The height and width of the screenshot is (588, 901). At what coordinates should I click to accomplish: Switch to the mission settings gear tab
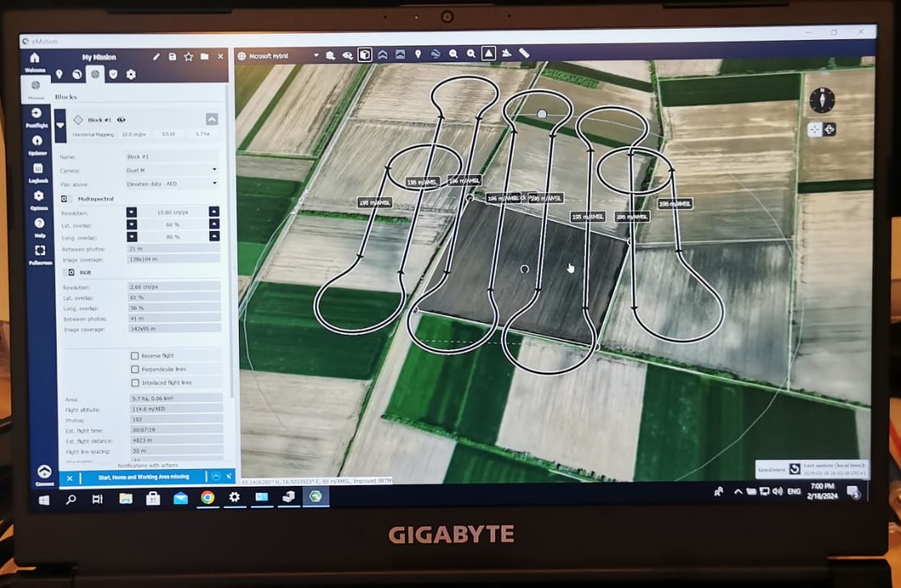coord(131,74)
